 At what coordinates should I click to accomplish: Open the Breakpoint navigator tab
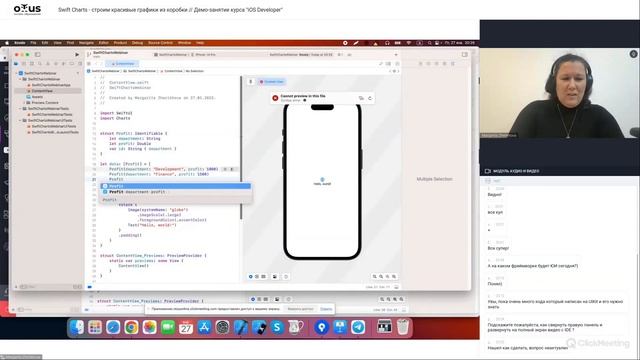point(72,64)
